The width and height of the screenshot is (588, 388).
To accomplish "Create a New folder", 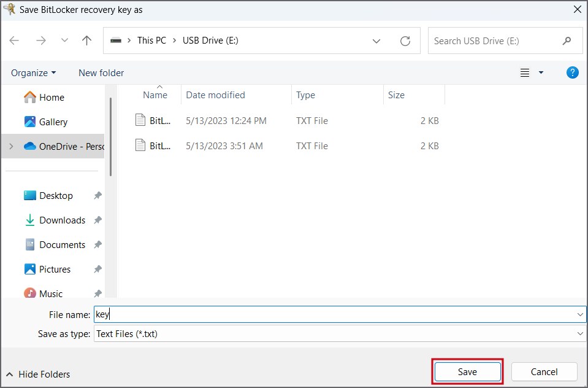I will tap(101, 73).
